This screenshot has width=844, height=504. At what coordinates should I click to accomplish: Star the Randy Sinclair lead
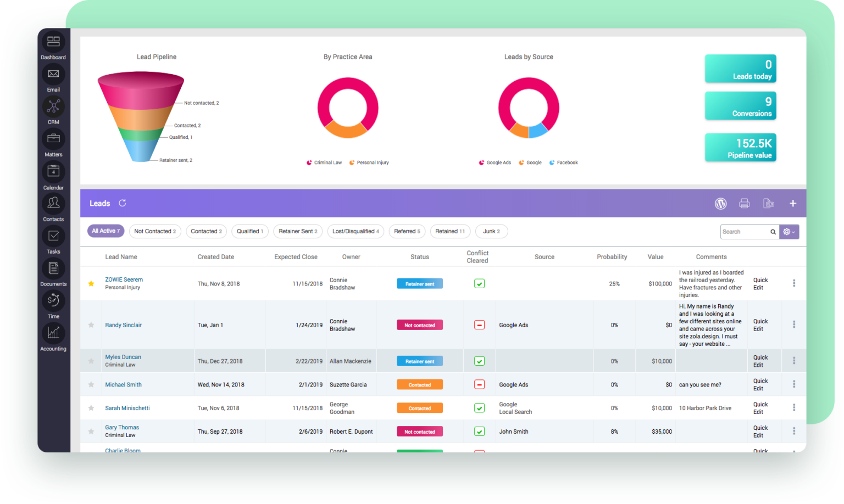(91, 324)
